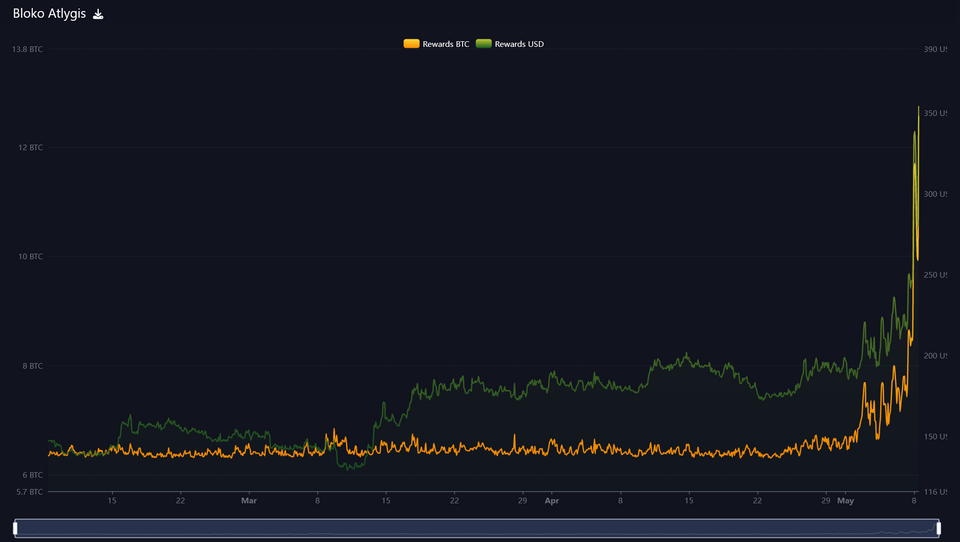Image resolution: width=960 pixels, height=542 pixels.
Task: Click the Bloko Atlygis chart title
Action: (x=49, y=15)
